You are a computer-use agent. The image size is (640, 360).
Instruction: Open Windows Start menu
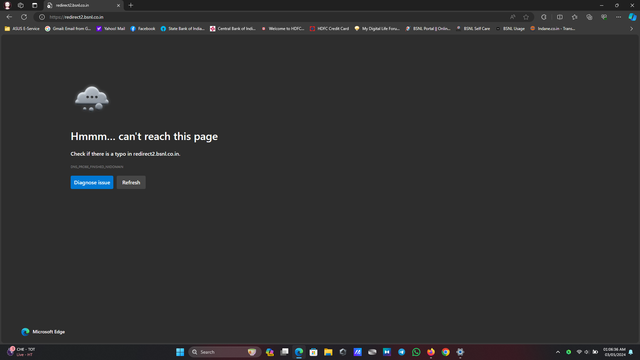(x=180, y=352)
